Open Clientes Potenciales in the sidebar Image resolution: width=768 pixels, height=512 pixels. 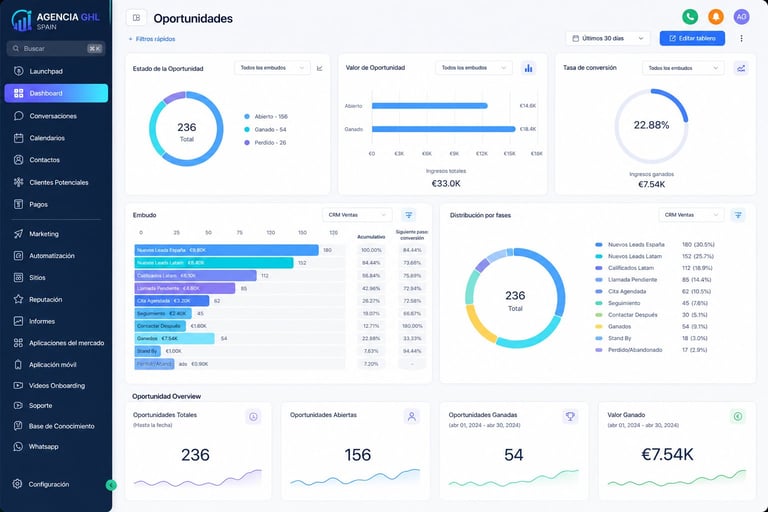click(56, 182)
